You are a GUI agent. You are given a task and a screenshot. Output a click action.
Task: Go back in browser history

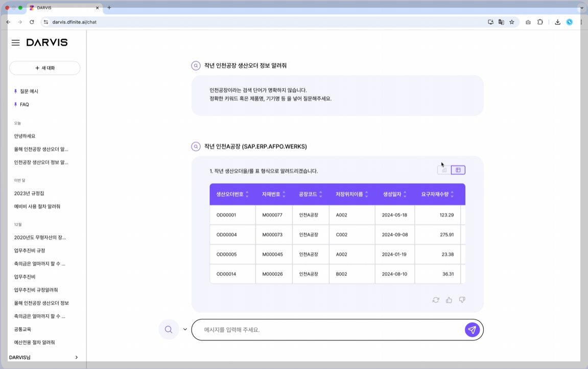click(8, 22)
